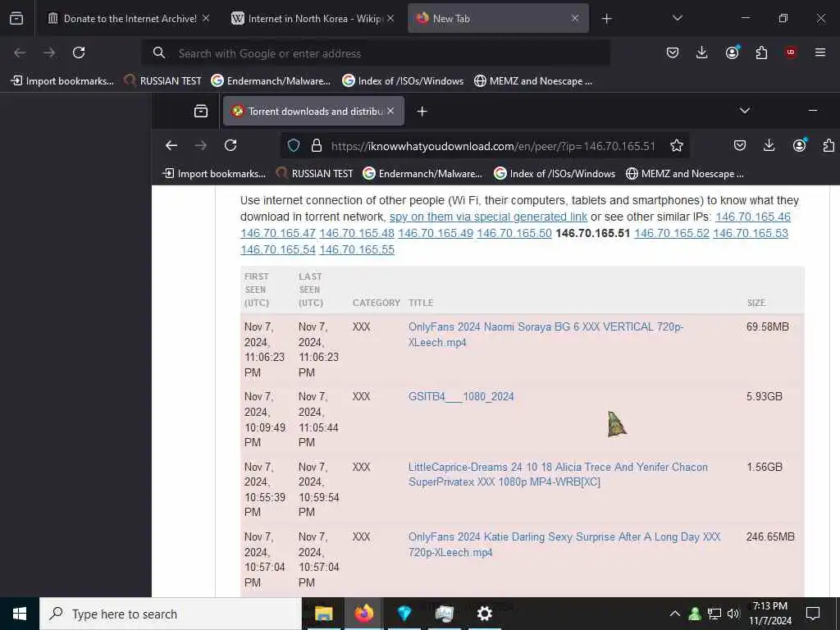Screen dimensions: 840x630
Task: Switch to Internet in North Korea Wikipedia tab
Action: [313, 18]
